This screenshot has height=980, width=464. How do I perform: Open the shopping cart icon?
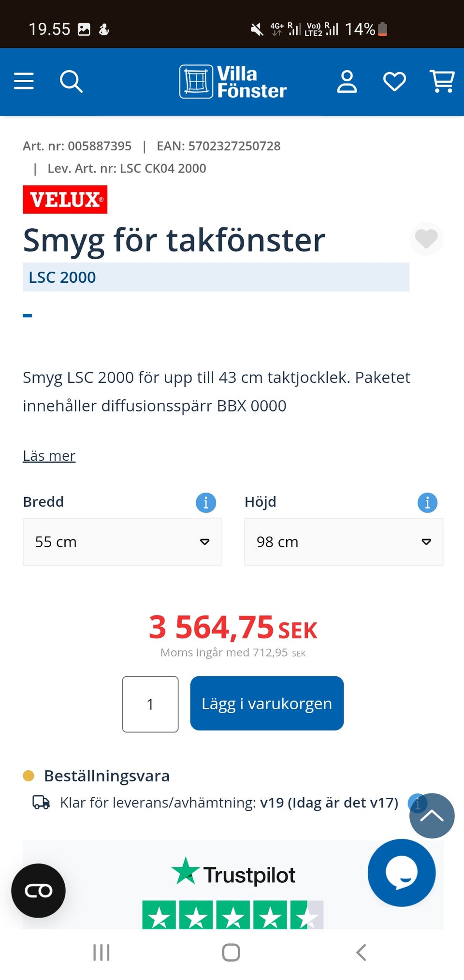pyautogui.click(x=442, y=81)
